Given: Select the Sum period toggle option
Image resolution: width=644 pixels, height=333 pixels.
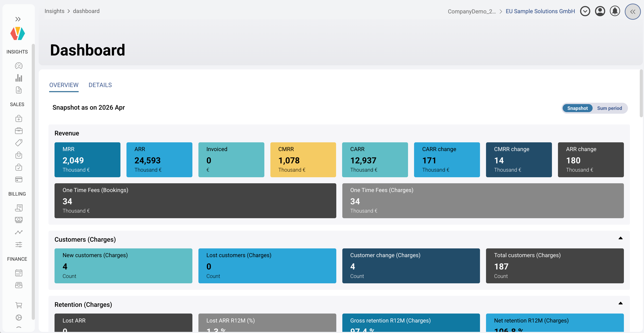Looking at the screenshot, I should [610, 108].
